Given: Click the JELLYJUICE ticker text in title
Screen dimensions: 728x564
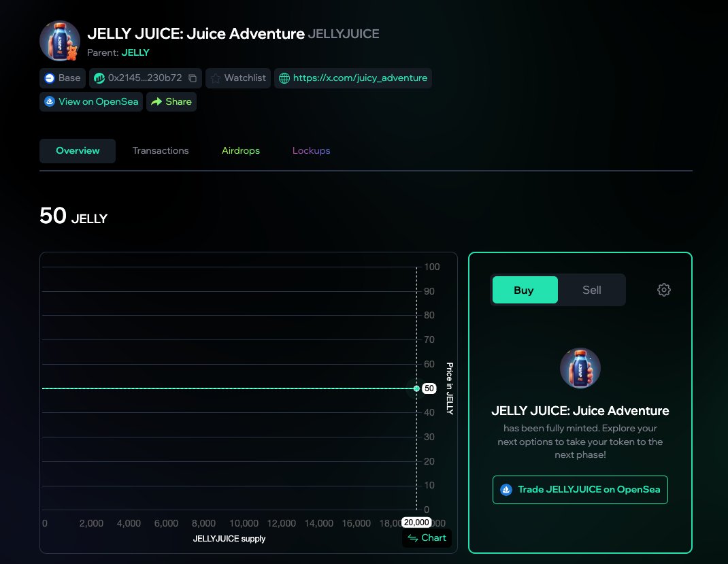Looking at the screenshot, I should point(344,34).
